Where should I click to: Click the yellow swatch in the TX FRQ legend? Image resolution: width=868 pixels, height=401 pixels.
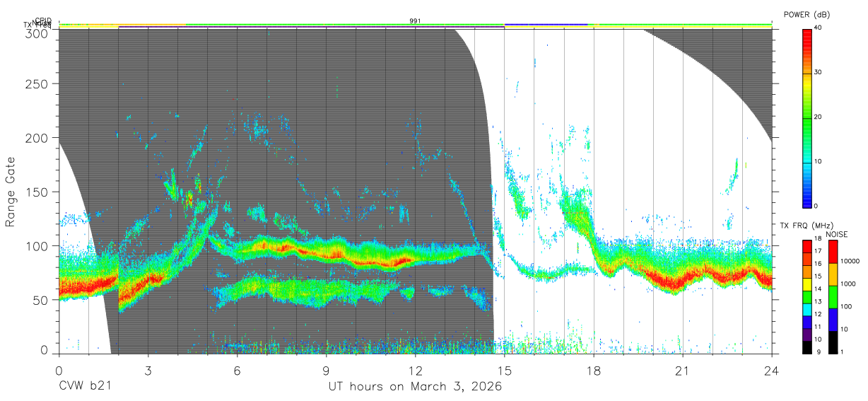807,286
